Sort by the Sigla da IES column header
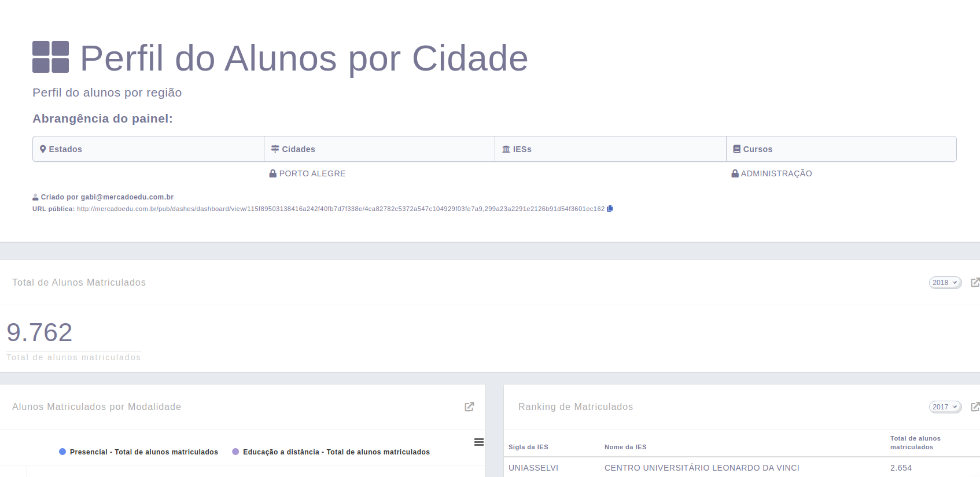980x477 pixels. (528, 447)
